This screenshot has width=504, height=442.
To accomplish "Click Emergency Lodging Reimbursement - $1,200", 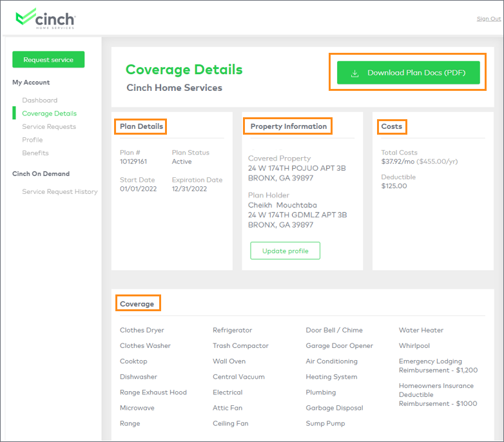I will point(438,365).
